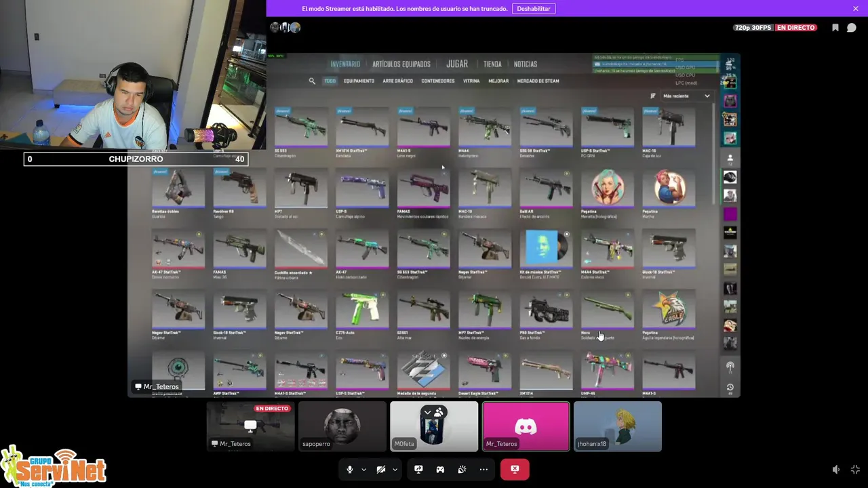This screenshot has height=488, width=868.
Task: Select the VITRINA filter
Action: 471,81
